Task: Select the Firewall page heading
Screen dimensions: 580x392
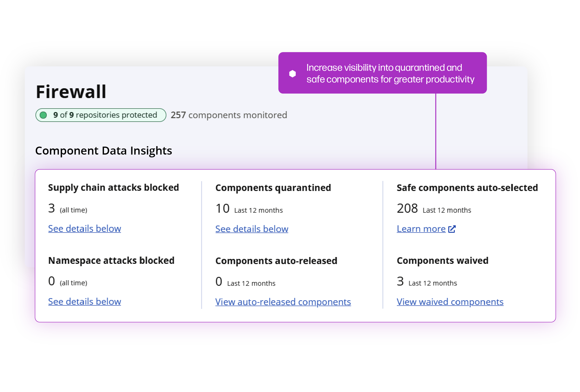Action: coord(71,91)
